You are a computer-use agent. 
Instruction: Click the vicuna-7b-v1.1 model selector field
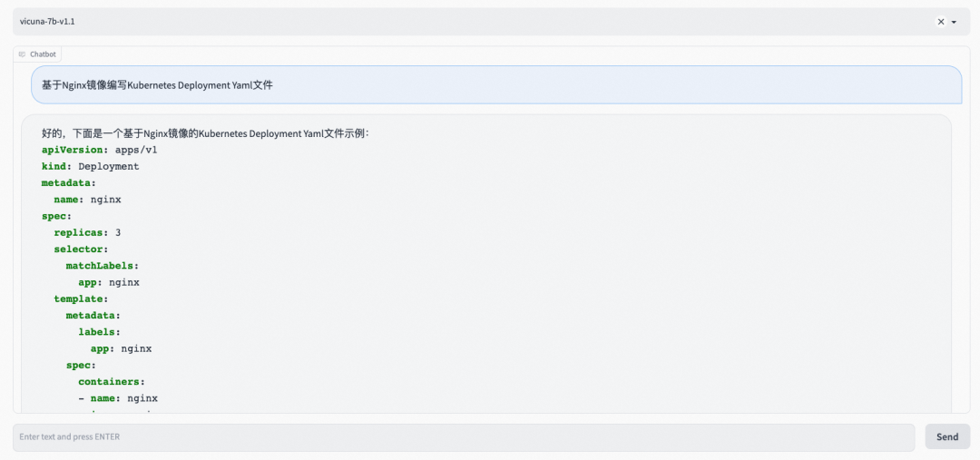(x=491, y=22)
